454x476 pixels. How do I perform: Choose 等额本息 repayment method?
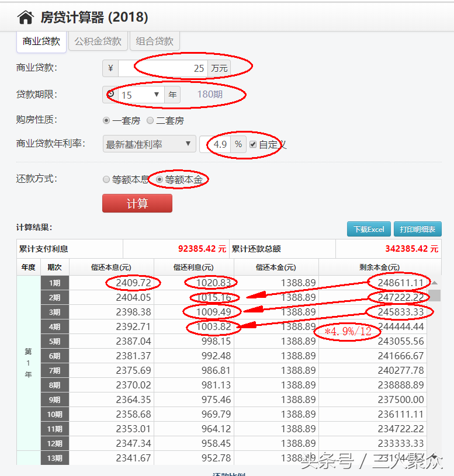pyautogui.click(x=106, y=179)
